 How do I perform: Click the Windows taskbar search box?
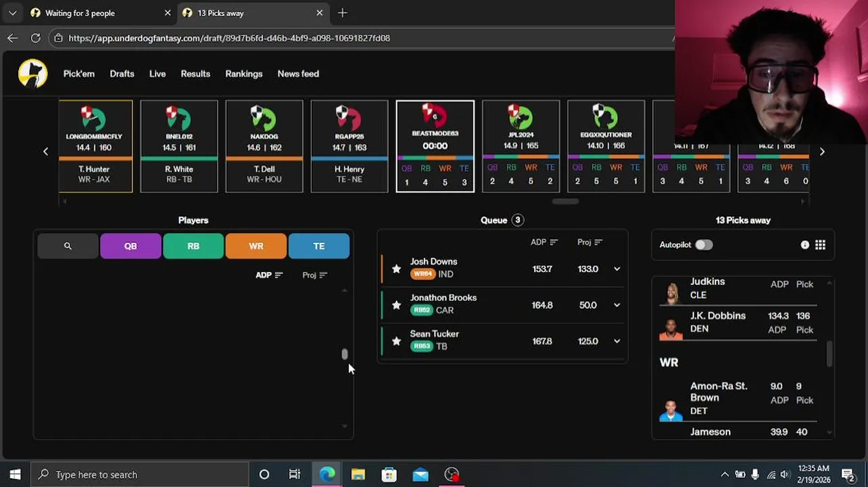click(x=140, y=474)
